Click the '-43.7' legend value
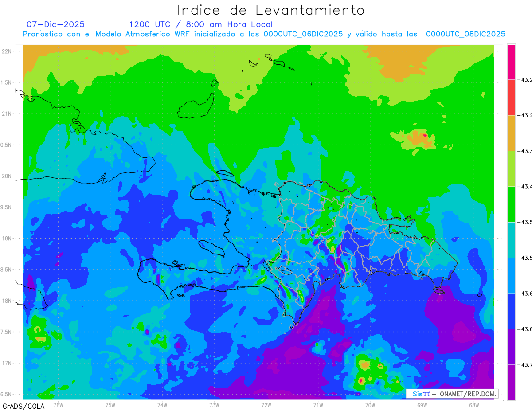This screenshot has width=532, height=411. [x=525, y=364]
